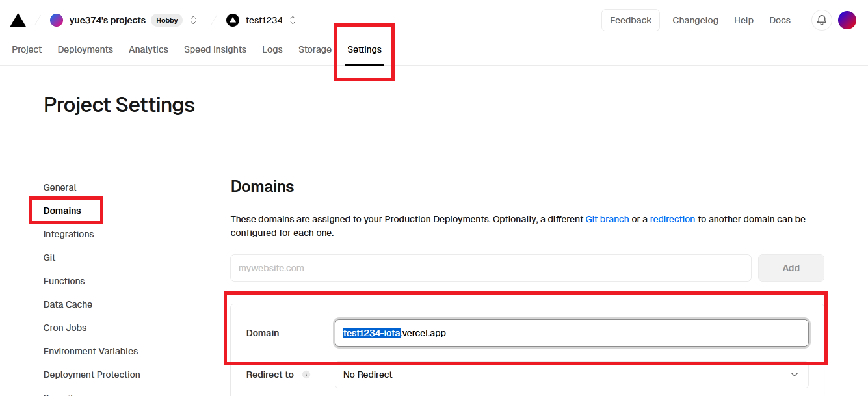The height and width of the screenshot is (396, 868).
Task: Open the Help link
Action: pos(744,20)
